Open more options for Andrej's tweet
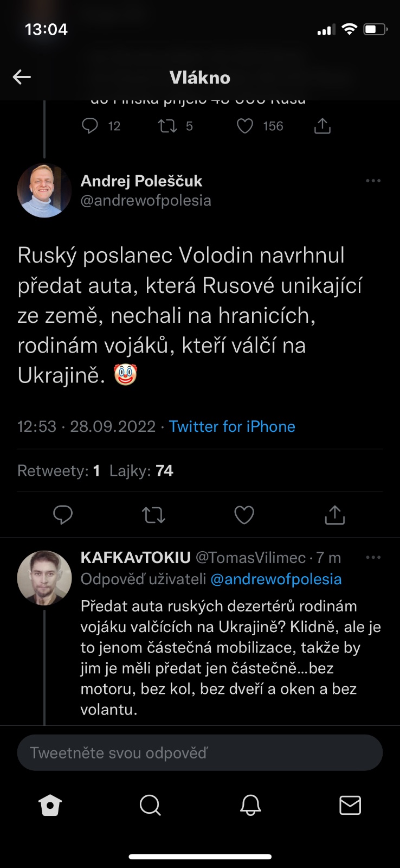The height and width of the screenshot is (868, 400). pos(373,181)
